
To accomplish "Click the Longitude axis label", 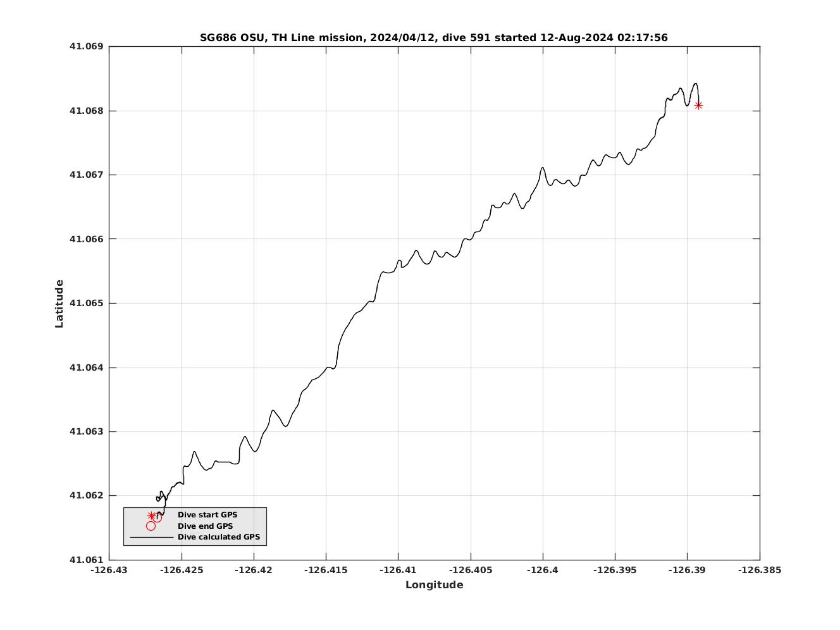I will [x=435, y=584].
